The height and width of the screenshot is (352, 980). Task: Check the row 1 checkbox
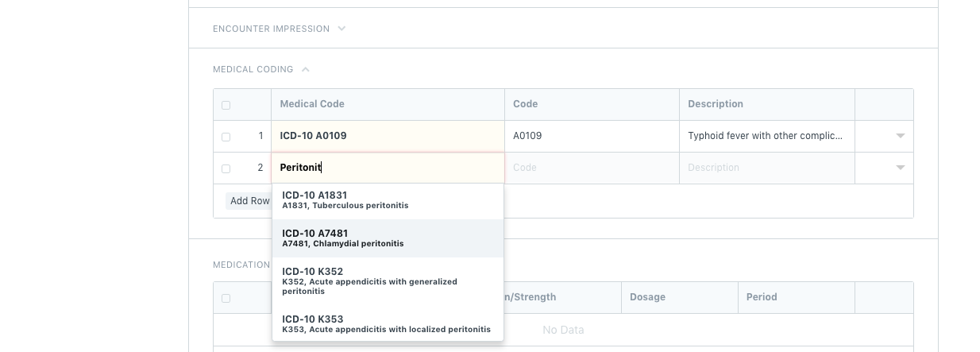pyautogui.click(x=226, y=137)
